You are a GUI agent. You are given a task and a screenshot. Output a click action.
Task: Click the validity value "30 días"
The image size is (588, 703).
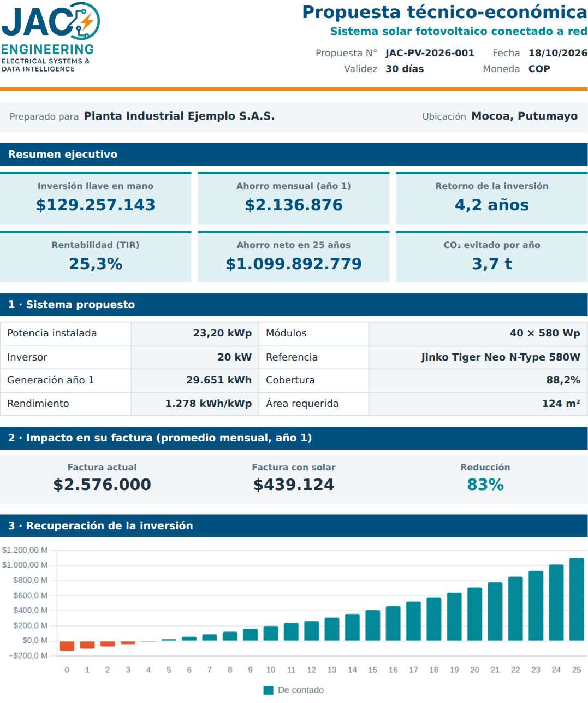405,69
